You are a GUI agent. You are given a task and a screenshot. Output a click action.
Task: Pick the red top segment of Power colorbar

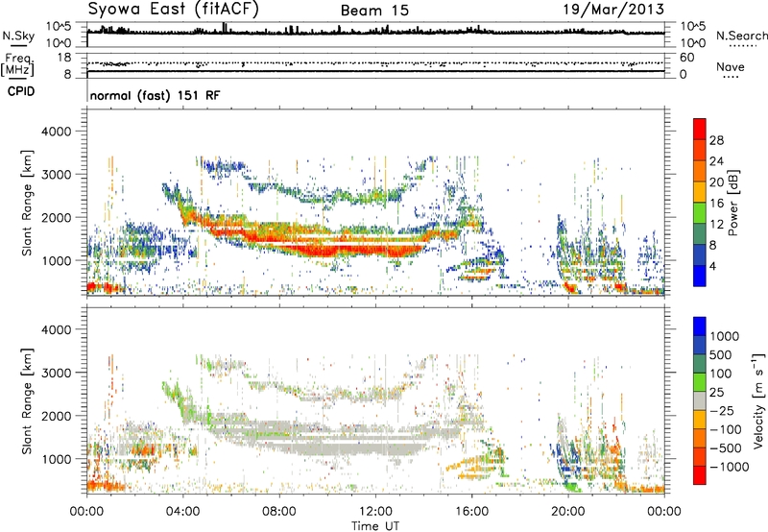click(700, 129)
